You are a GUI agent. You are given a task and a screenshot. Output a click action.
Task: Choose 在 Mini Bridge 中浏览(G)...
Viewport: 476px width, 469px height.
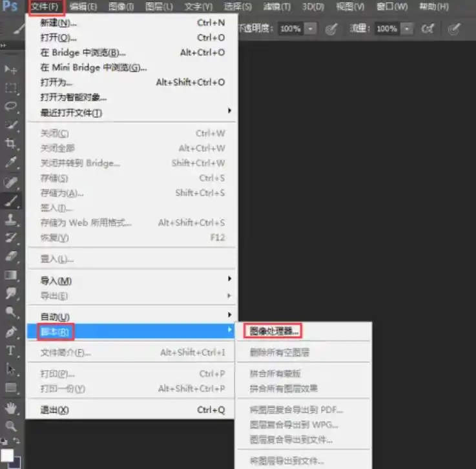tap(132, 67)
